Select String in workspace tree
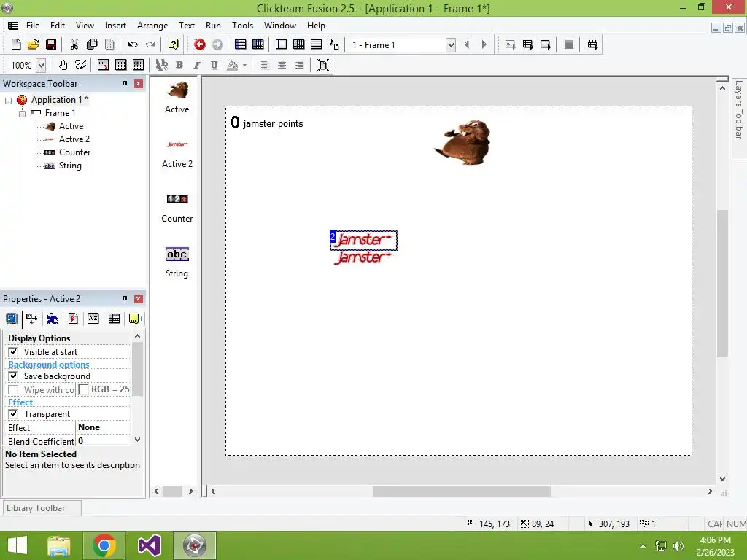Image resolution: width=747 pixels, height=560 pixels. pyautogui.click(x=70, y=166)
